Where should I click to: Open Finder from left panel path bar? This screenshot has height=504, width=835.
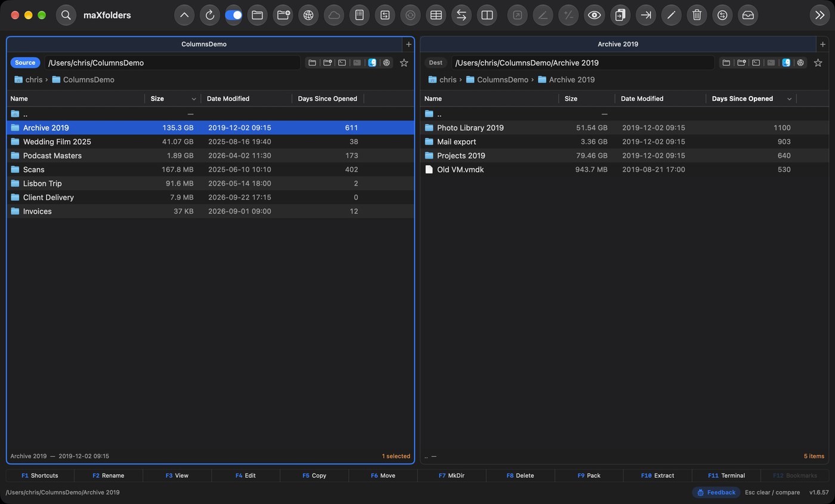point(372,63)
